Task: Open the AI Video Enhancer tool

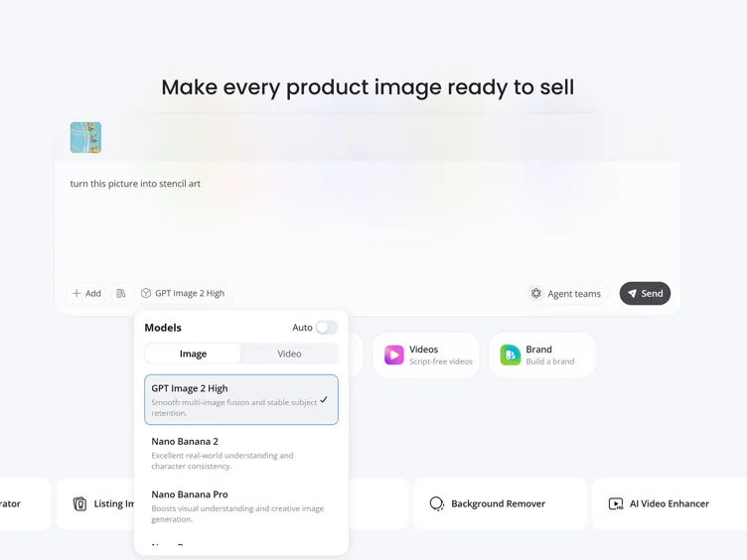Action: coord(670,503)
